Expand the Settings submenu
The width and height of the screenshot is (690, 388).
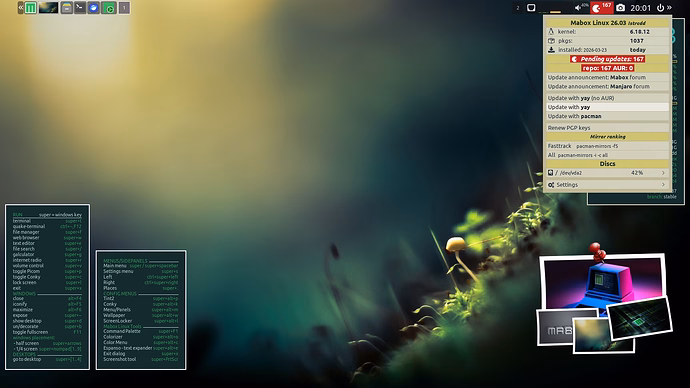pos(607,185)
